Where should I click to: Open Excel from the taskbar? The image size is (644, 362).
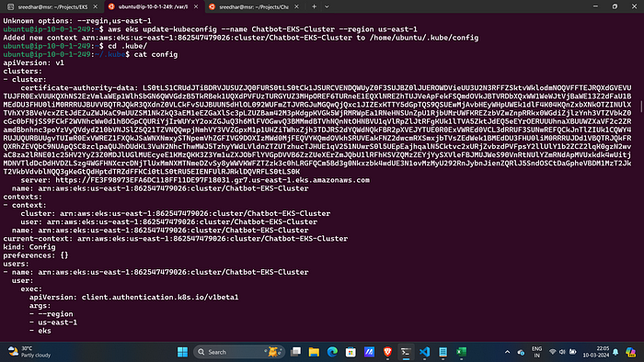pos(461,352)
